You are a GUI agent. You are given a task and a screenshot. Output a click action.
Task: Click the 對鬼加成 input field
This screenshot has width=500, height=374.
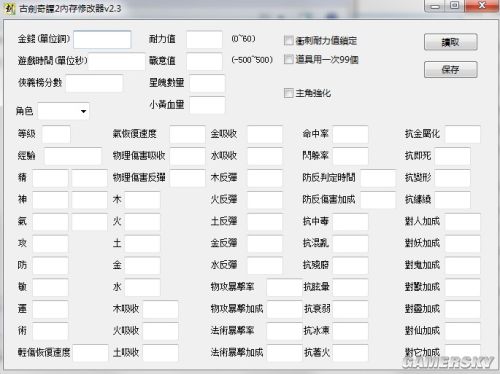coord(463,266)
